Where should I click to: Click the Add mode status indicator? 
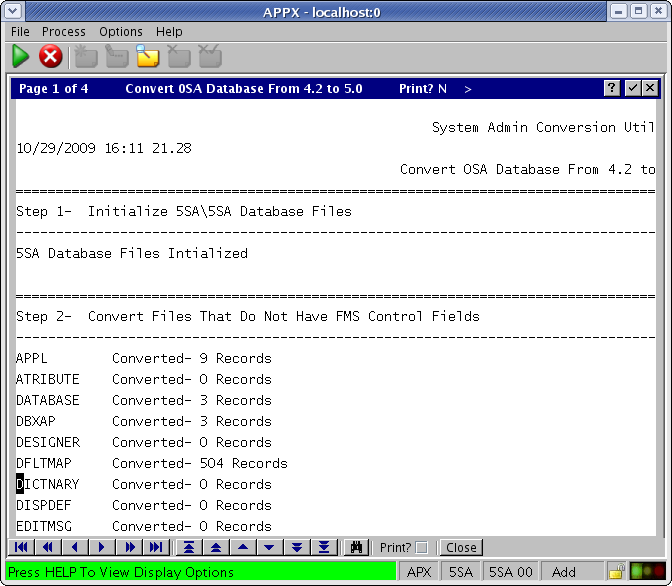(x=564, y=572)
